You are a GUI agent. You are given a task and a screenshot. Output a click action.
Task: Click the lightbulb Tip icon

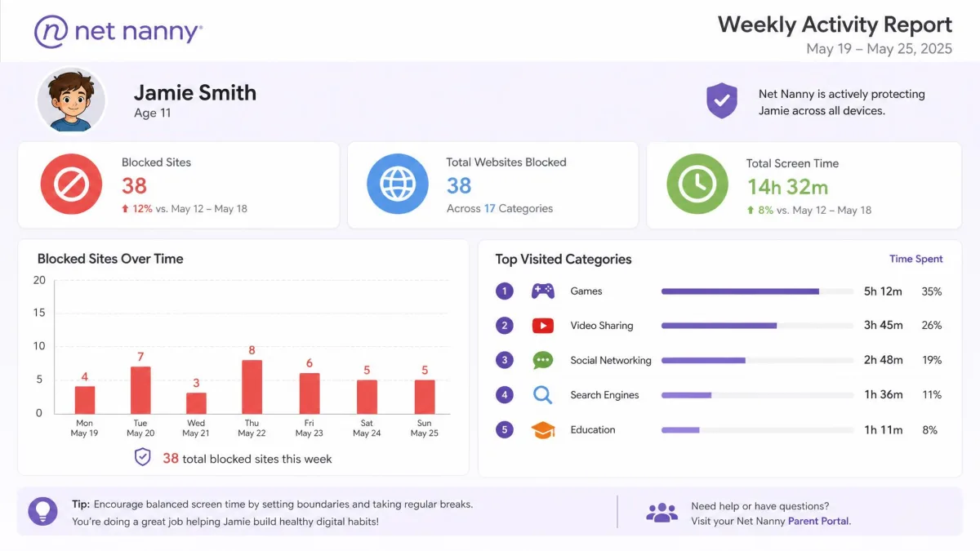42,511
